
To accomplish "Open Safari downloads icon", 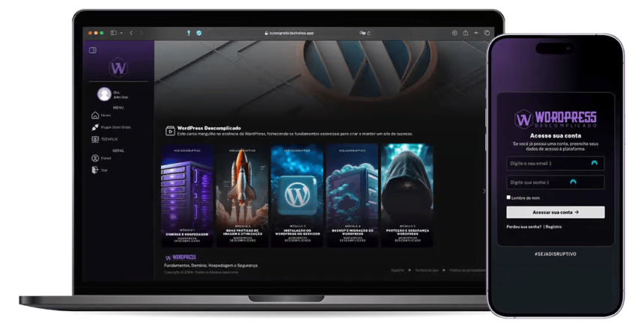I will (x=455, y=33).
